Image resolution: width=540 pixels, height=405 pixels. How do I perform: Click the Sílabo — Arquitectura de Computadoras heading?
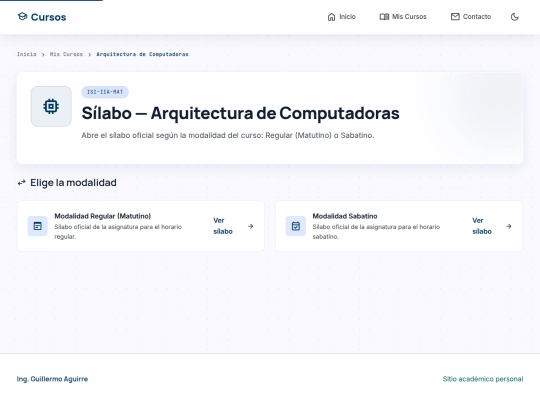click(x=240, y=113)
